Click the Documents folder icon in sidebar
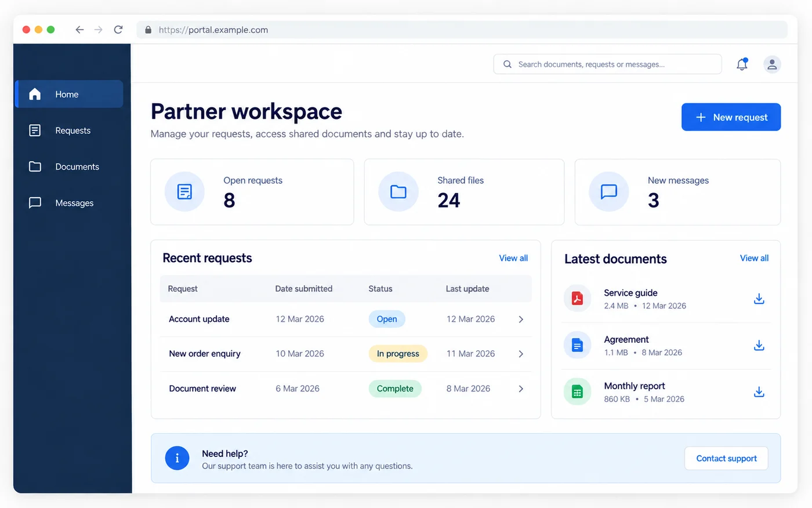The height and width of the screenshot is (508, 812). point(35,166)
